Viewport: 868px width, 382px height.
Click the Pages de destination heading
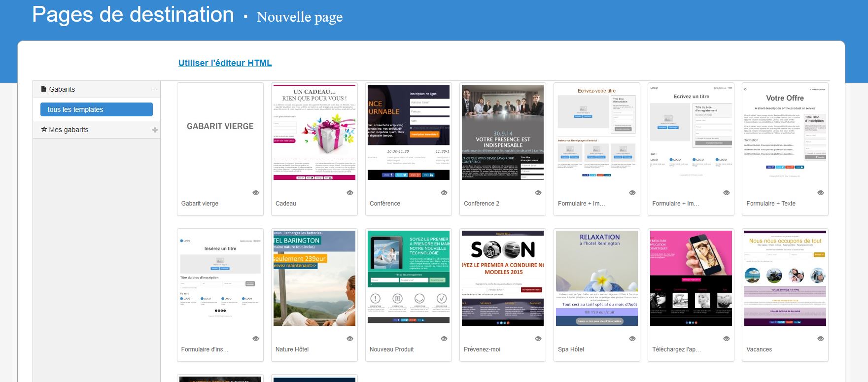coord(133,15)
